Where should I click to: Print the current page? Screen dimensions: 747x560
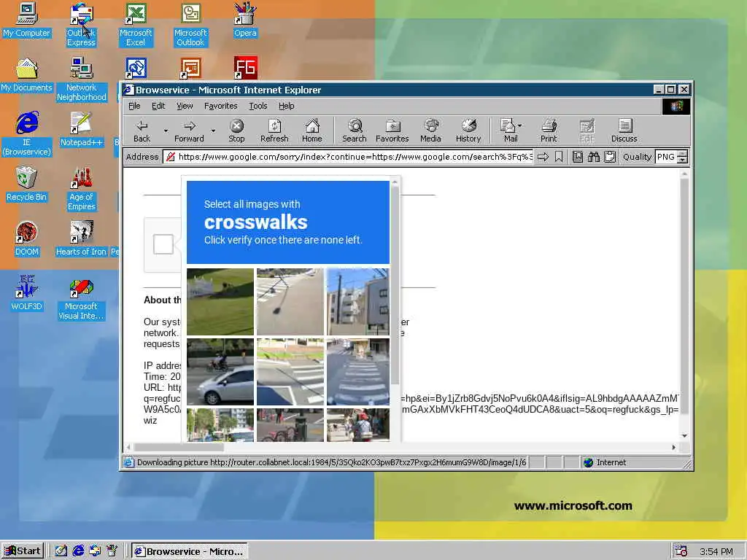coord(549,131)
